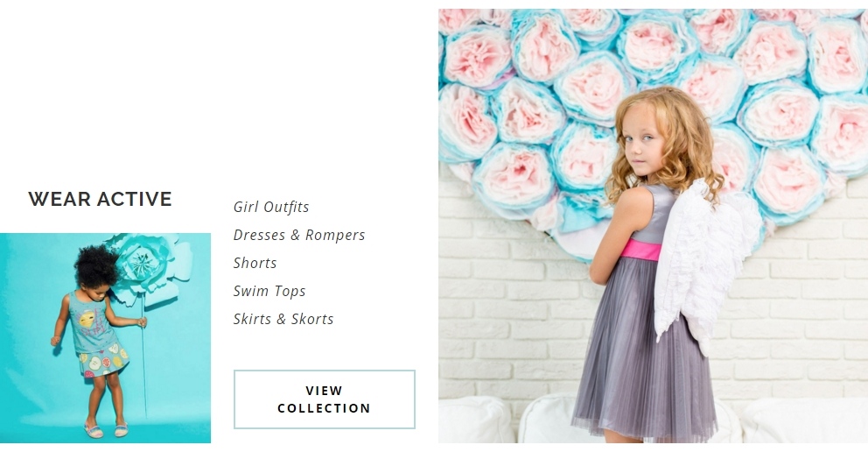Open the teal Wear Active thumbnail image

point(105,338)
